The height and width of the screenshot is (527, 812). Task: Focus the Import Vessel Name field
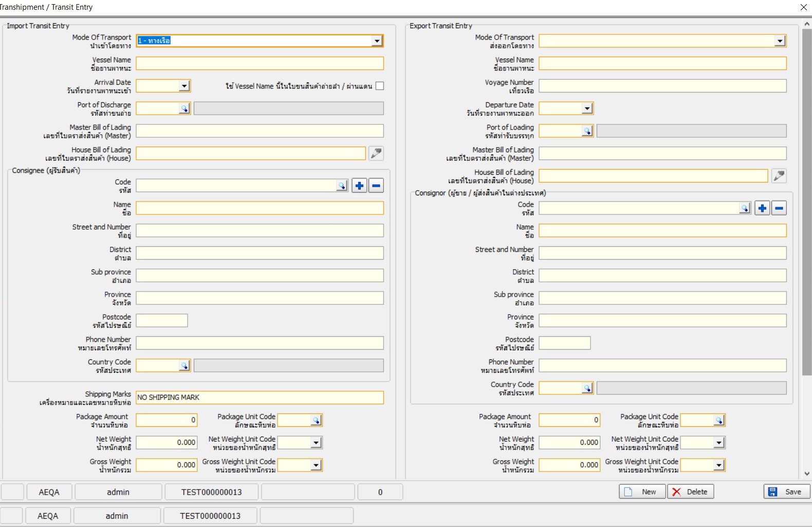click(x=260, y=63)
